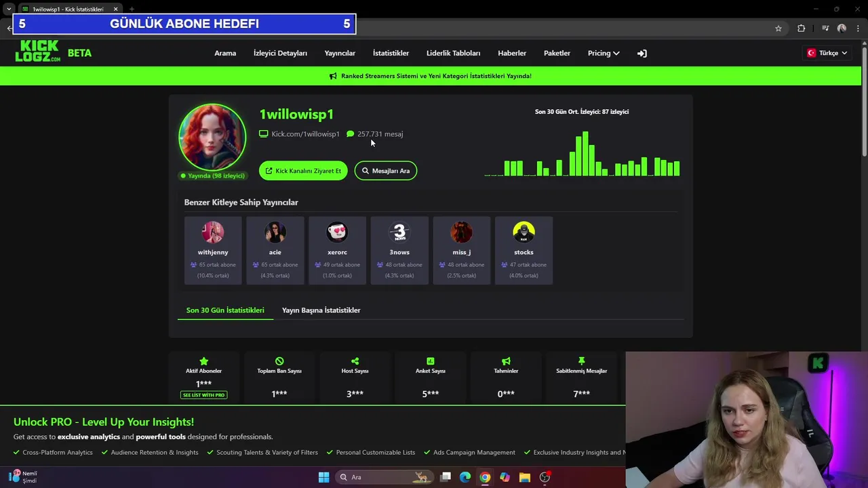This screenshot has height=488, width=868.
Task: Bookmark page with star icon
Action: click(778, 28)
